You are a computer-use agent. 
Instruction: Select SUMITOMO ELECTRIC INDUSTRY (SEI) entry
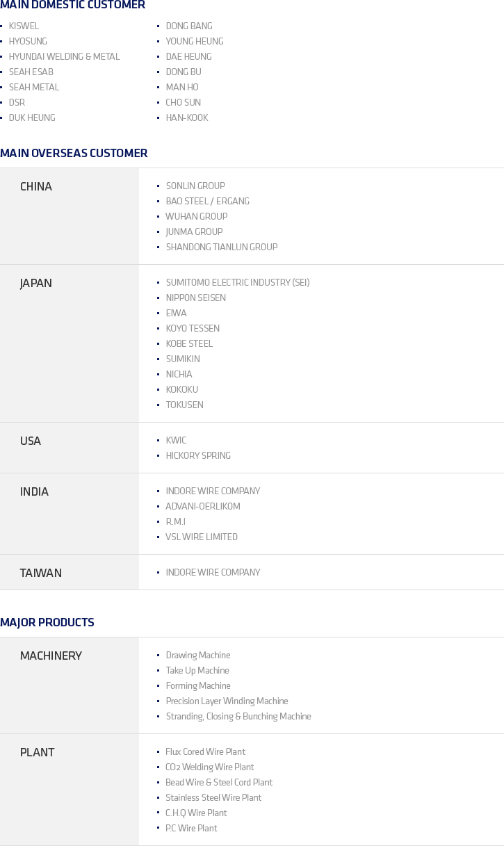[x=238, y=282]
